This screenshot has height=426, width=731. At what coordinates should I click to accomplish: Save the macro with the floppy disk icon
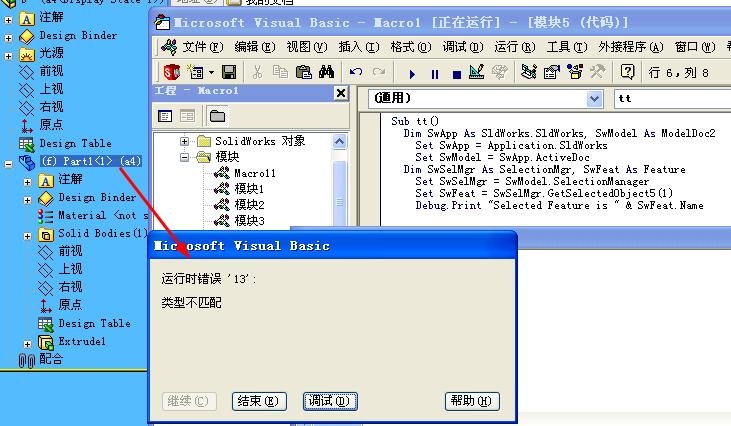click(x=228, y=72)
